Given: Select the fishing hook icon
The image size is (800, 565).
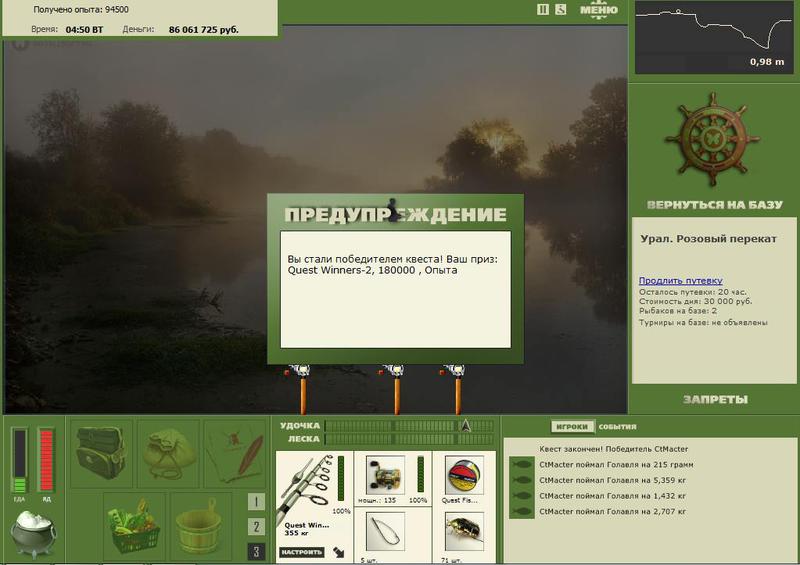Looking at the screenshot, I should [x=386, y=532].
